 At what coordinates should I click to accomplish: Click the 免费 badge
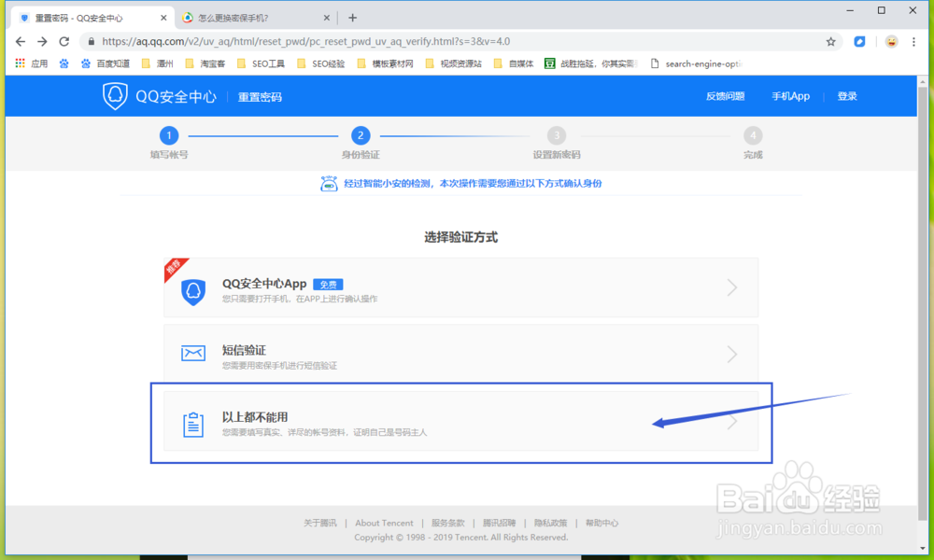[x=328, y=285]
